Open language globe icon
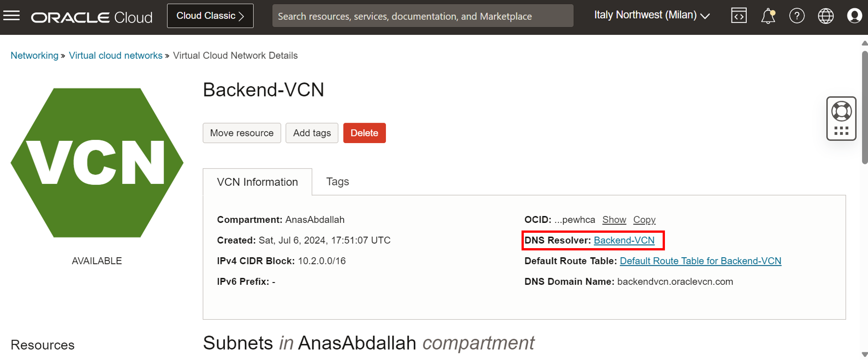The image size is (868, 360). coord(825,16)
